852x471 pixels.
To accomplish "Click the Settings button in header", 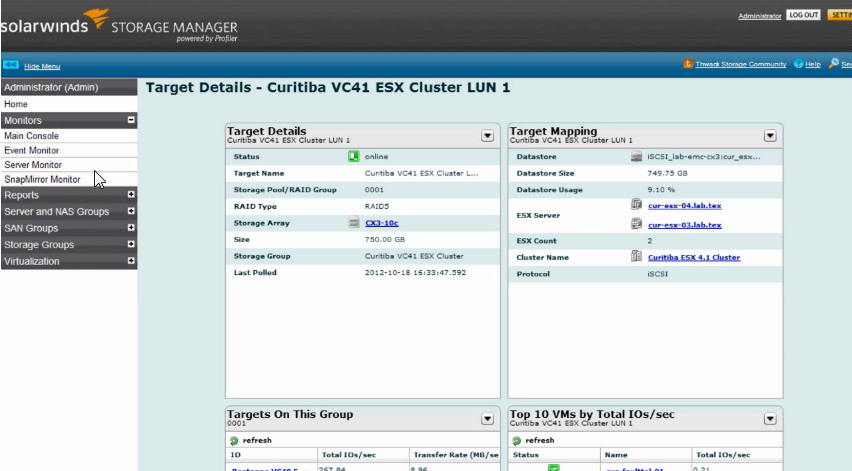I will click(840, 15).
